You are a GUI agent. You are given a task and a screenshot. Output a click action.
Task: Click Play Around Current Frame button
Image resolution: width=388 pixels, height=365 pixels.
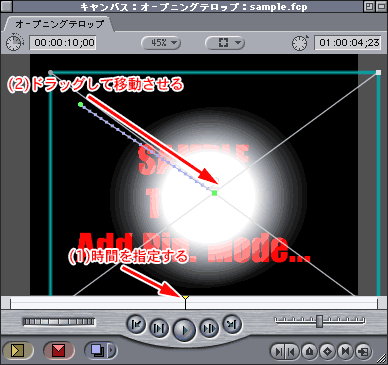[209, 328]
